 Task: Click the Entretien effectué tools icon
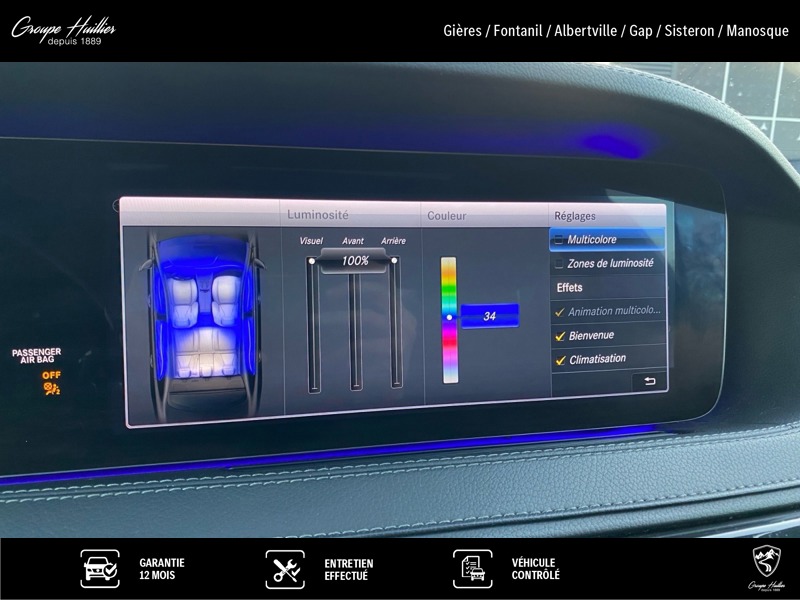tap(285, 569)
